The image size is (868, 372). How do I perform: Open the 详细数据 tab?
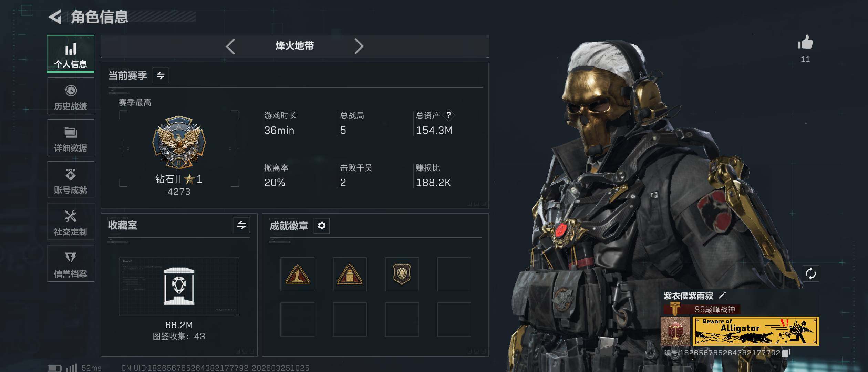click(71, 138)
